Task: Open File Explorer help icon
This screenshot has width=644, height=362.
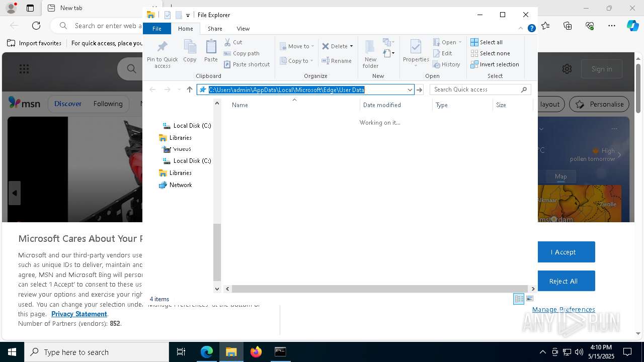Action: [x=531, y=29]
